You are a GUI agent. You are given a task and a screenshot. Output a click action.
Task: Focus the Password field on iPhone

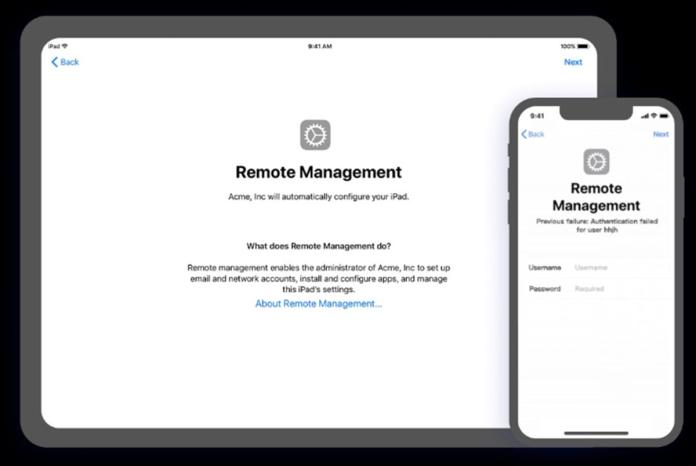596,289
